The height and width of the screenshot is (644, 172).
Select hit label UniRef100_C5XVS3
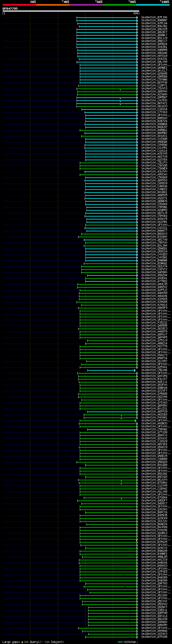(x=154, y=89)
